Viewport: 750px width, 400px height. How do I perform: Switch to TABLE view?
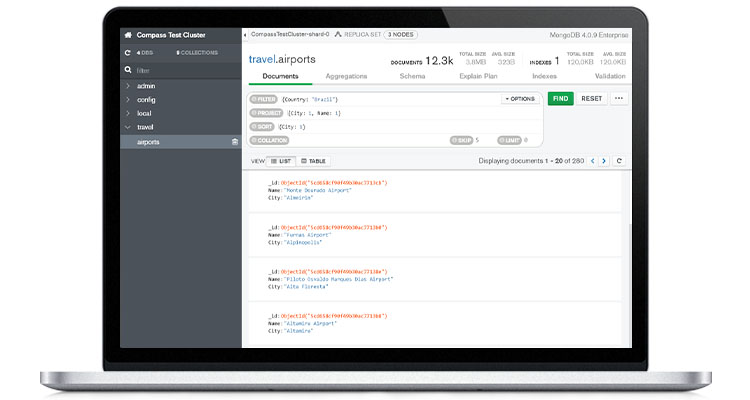313,161
